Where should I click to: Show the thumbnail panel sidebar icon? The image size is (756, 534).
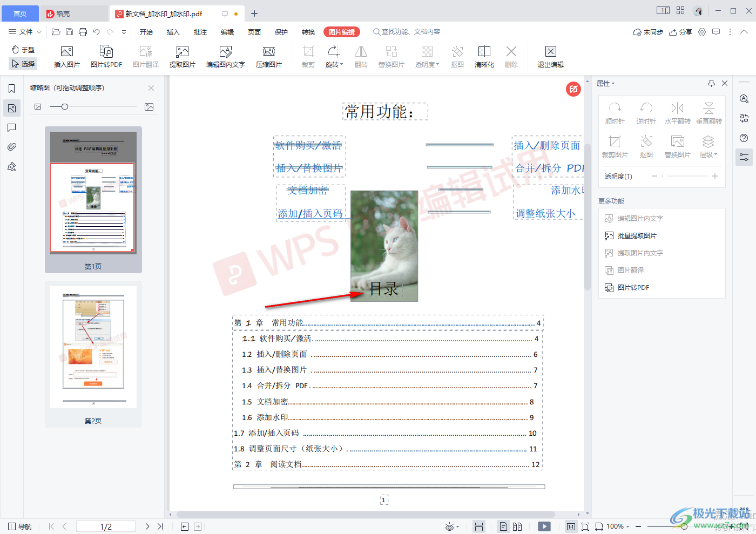pos(12,109)
